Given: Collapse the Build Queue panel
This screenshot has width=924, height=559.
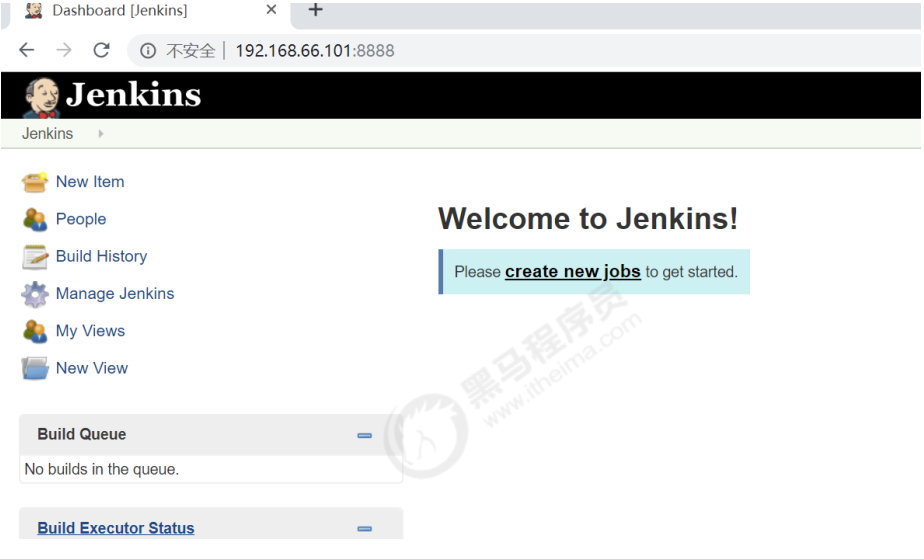Looking at the screenshot, I should point(364,435).
